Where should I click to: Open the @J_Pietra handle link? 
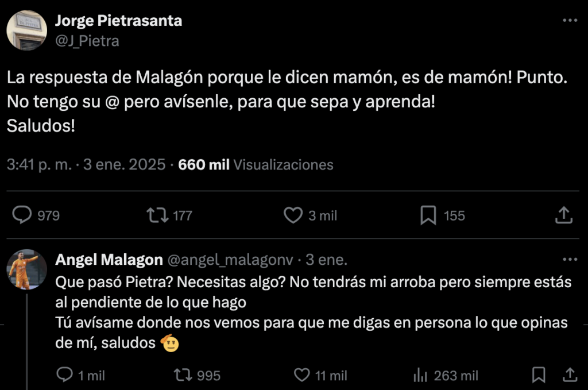[x=87, y=41]
